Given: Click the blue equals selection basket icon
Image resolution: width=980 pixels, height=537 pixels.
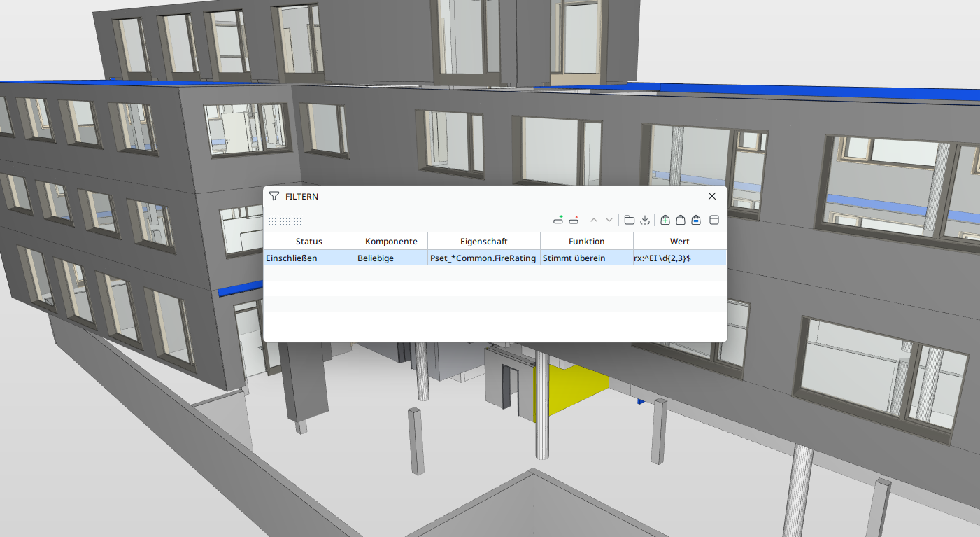Looking at the screenshot, I should pos(696,220).
